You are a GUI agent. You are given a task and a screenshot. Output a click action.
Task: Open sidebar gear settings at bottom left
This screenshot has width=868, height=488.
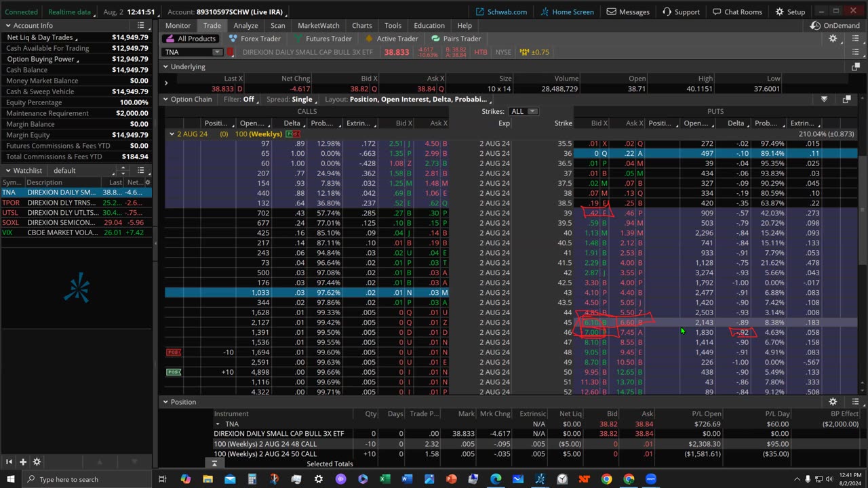(37, 462)
